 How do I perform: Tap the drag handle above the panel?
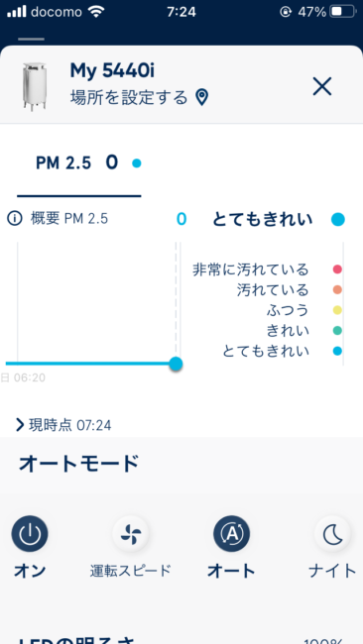coord(32,39)
